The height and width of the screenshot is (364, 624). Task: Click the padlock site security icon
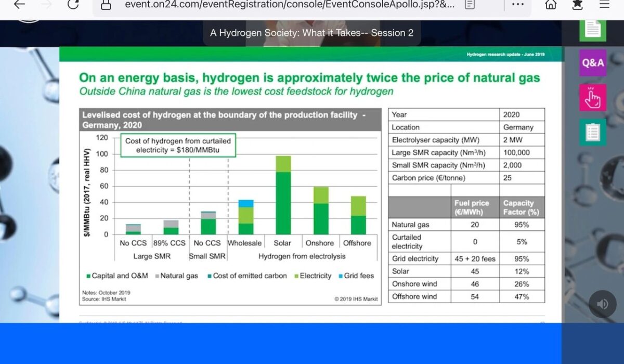(x=106, y=5)
